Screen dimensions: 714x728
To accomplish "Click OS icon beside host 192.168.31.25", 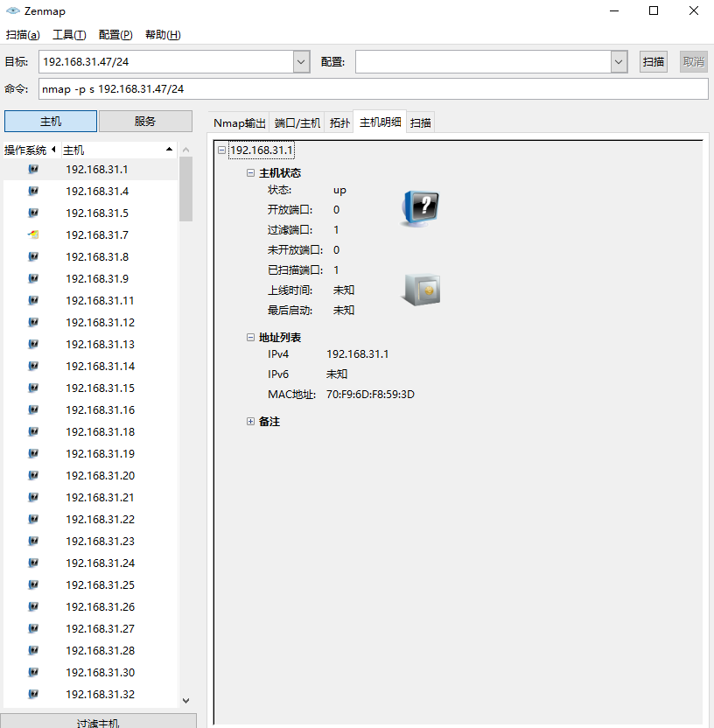I will [33, 584].
